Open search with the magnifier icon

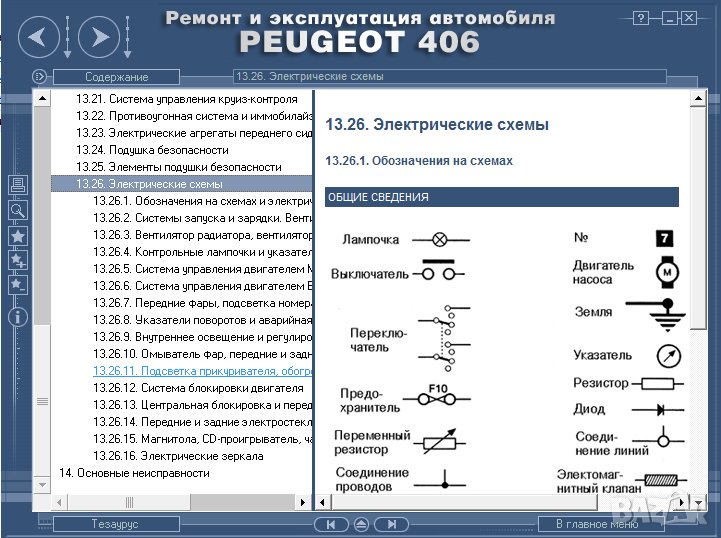click(17, 210)
